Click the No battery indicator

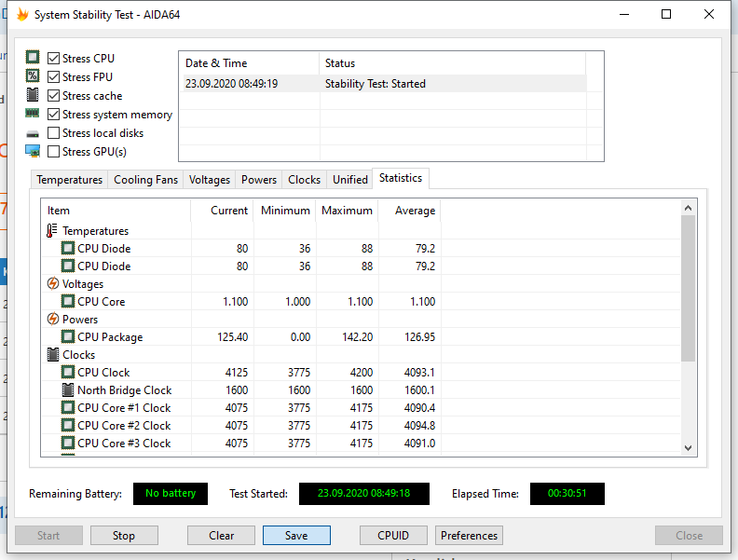tap(171, 494)
